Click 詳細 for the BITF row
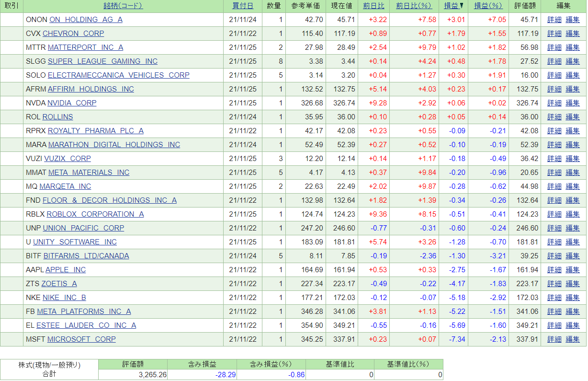The height and width of the screenshot is (381, 588). pos(554,256)
